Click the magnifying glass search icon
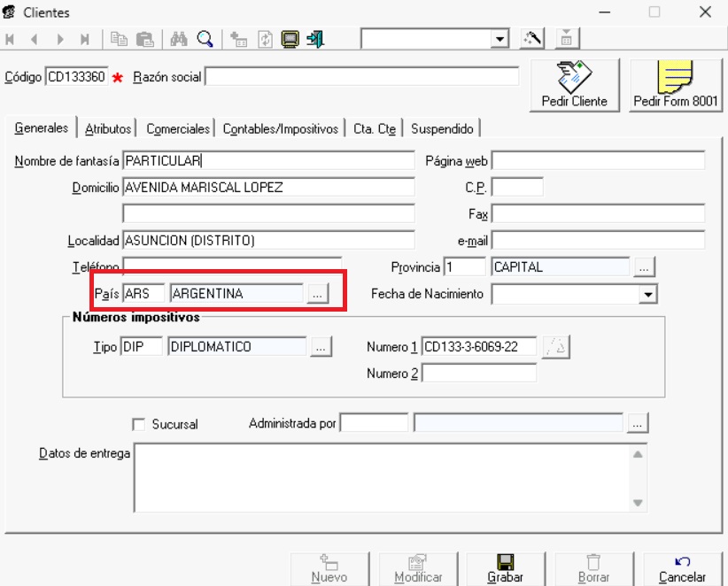 tap(205, 39)
